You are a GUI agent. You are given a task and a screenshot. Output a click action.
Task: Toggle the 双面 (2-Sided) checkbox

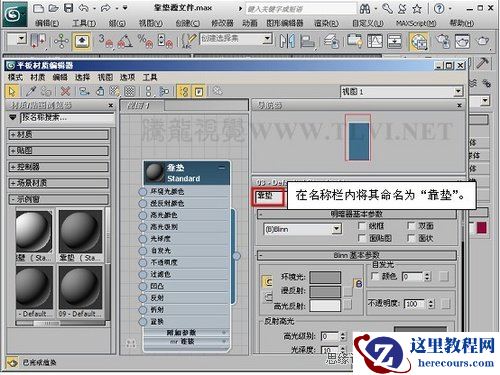[411, 226]
